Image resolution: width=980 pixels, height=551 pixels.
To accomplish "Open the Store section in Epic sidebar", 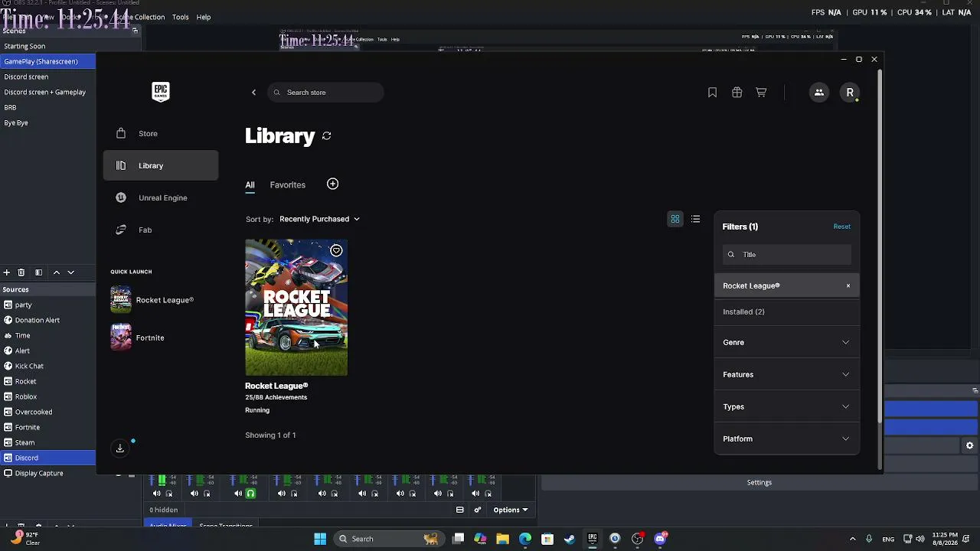I will (x=161, y=134).
